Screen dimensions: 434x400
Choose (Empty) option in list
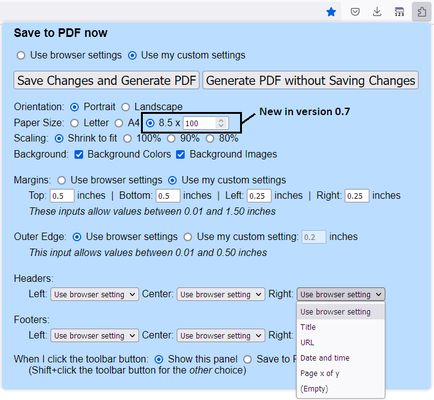[341, 388]
